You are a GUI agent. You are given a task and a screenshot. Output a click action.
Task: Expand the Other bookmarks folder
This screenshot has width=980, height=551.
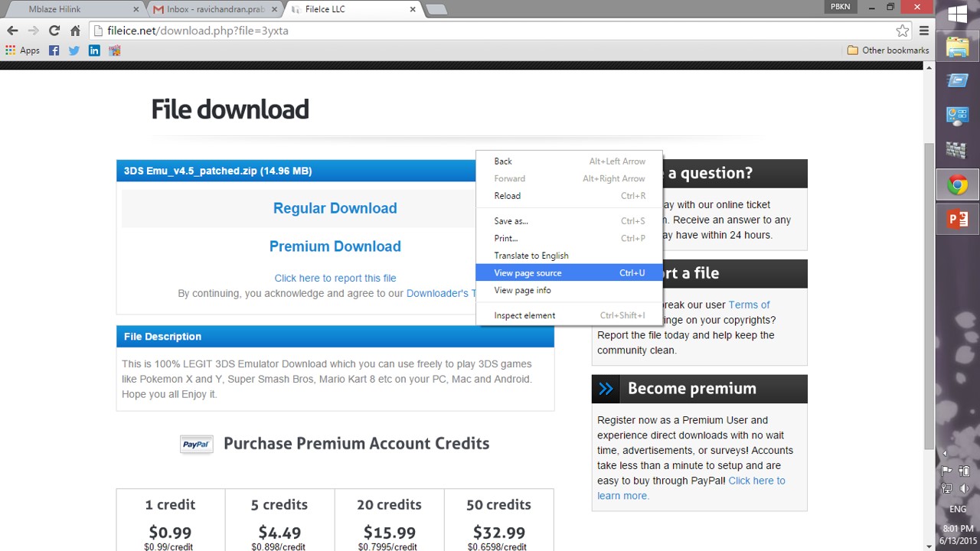[x=887, y=51]
